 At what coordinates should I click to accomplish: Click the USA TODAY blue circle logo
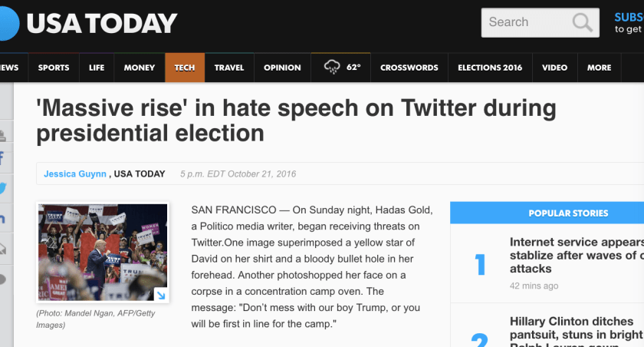click(x=6, y=23)
